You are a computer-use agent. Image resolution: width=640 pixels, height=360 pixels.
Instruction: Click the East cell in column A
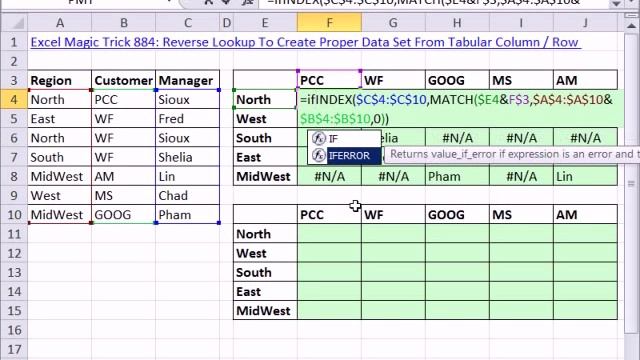click(x=60, y=119)
